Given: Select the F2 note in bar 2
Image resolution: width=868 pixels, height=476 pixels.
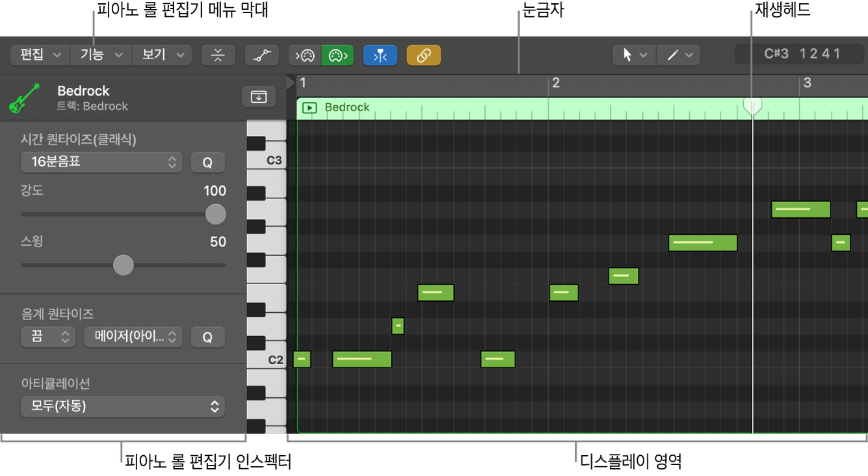Looking at the screenshot, I should [624, 276].
